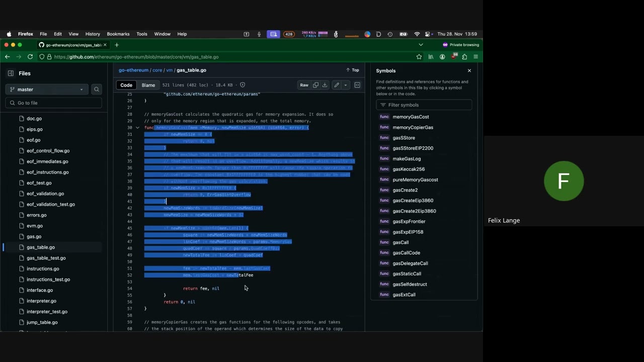
Task: Download the raw file
Action: [325, 85]
